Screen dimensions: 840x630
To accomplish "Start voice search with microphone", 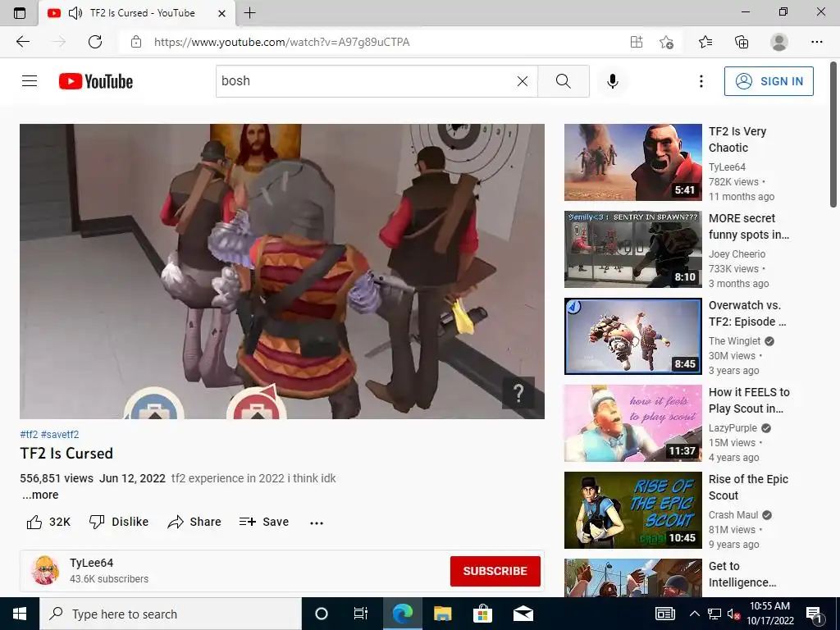I will point(612,81).
